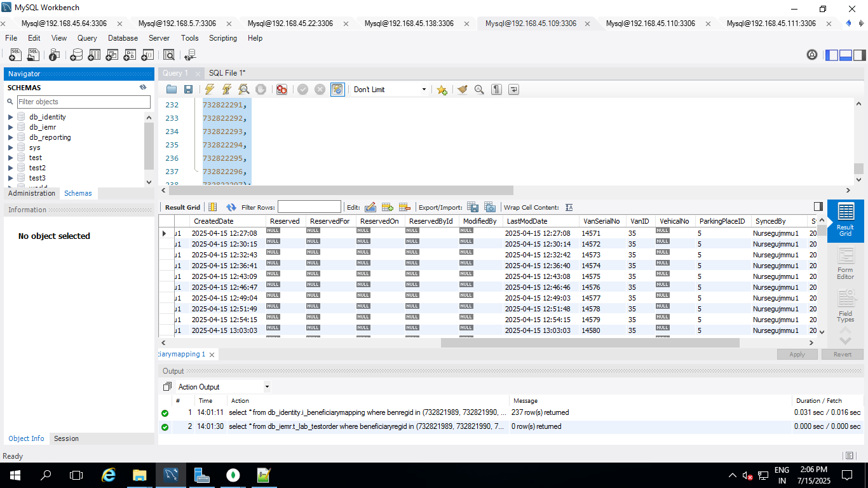868x488 pixels.
Task: Open Form Editor view
Action: tap(845, 263)
